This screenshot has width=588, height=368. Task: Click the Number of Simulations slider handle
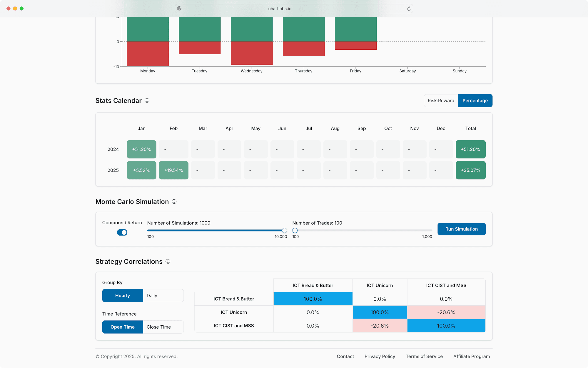[x=284, y=231]
